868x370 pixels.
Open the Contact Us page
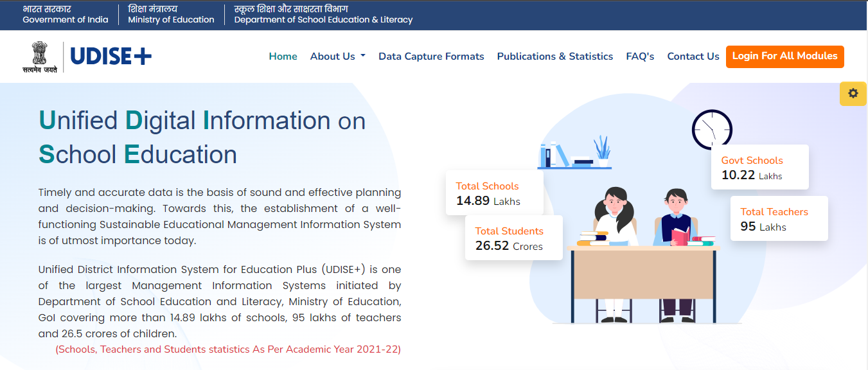[693, 57]
